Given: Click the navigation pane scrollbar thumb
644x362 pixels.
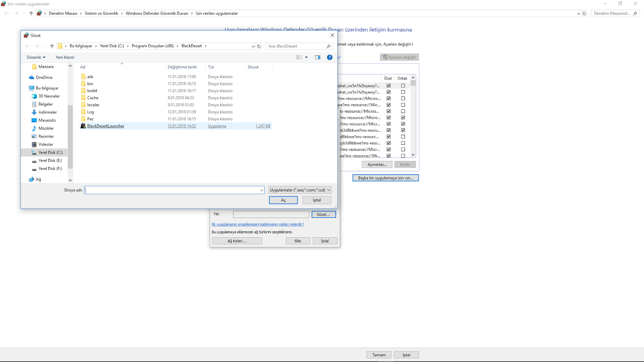Looking at the screenshot, I should 70,137.
